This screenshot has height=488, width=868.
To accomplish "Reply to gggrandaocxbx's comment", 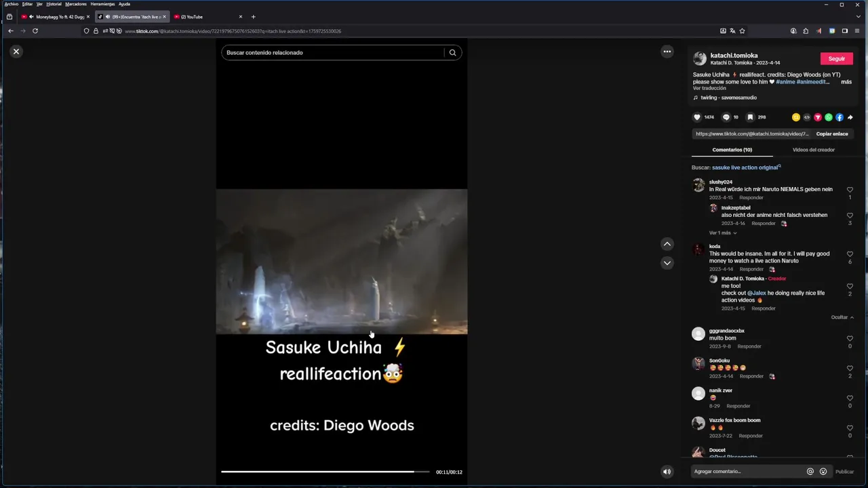I will (x=749, y=346).
